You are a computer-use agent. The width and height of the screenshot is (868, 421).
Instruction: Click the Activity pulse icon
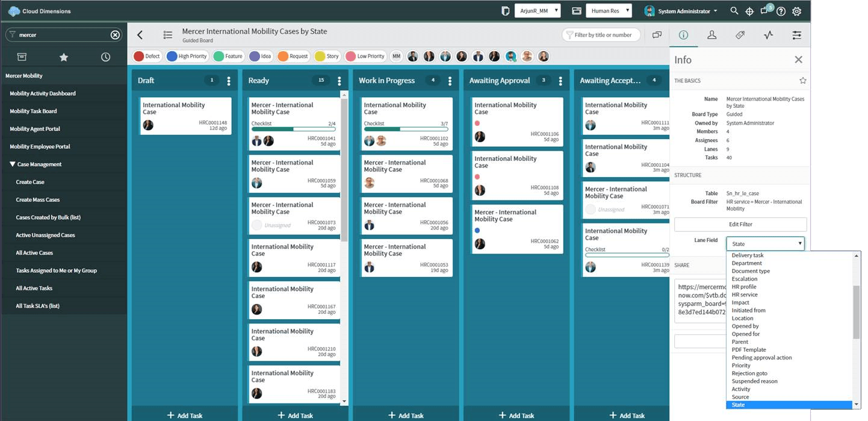(768, 36)
